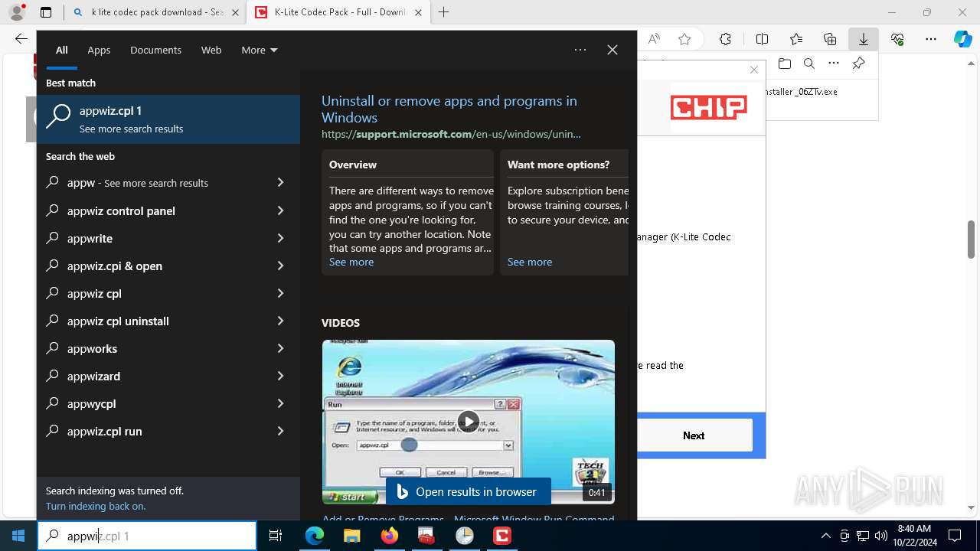Open Favorites list icon

(796, 39)
